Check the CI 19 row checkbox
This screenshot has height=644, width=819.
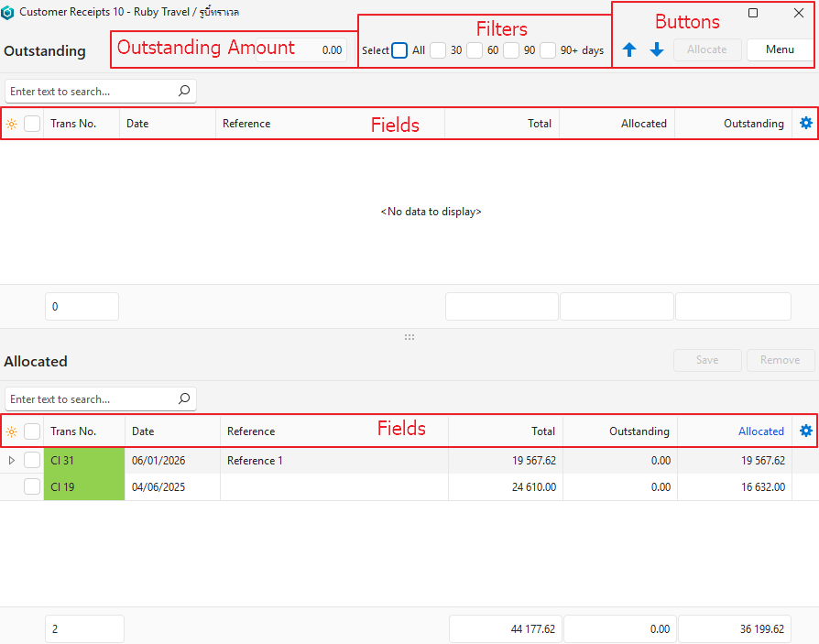pyautogui.click(x=32, y=487)
